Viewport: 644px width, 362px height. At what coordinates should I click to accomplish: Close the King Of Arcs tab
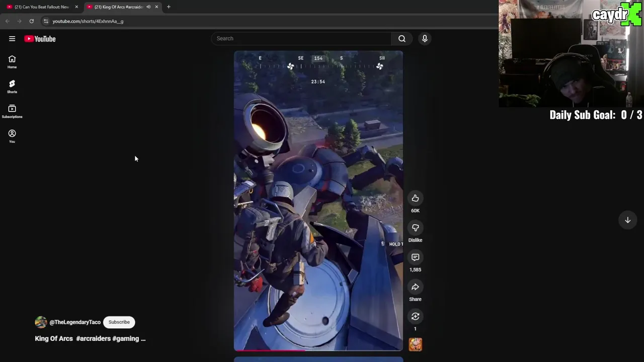(x=156, y=7)
